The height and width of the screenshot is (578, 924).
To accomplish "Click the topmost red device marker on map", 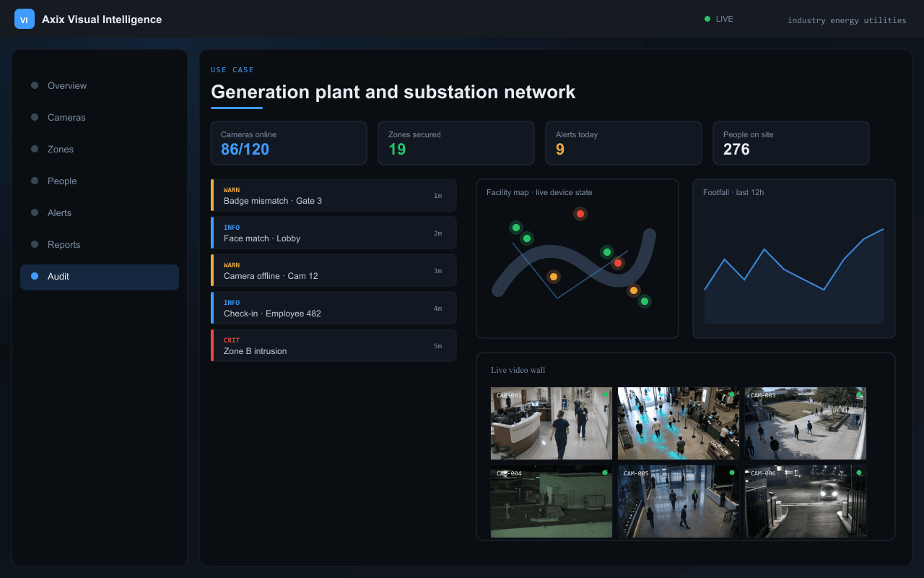I will click(580, 214).
